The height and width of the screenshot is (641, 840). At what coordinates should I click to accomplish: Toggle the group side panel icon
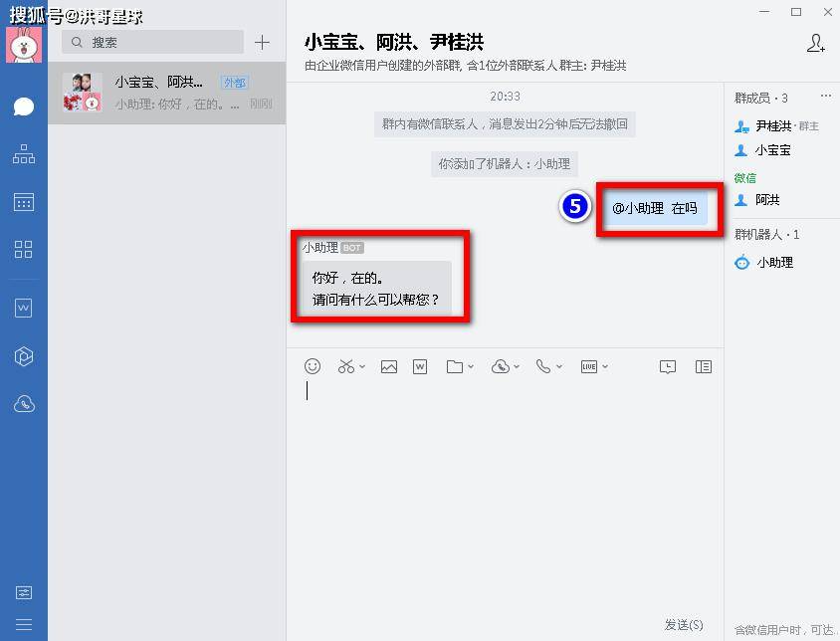click(x=704, y=366)
